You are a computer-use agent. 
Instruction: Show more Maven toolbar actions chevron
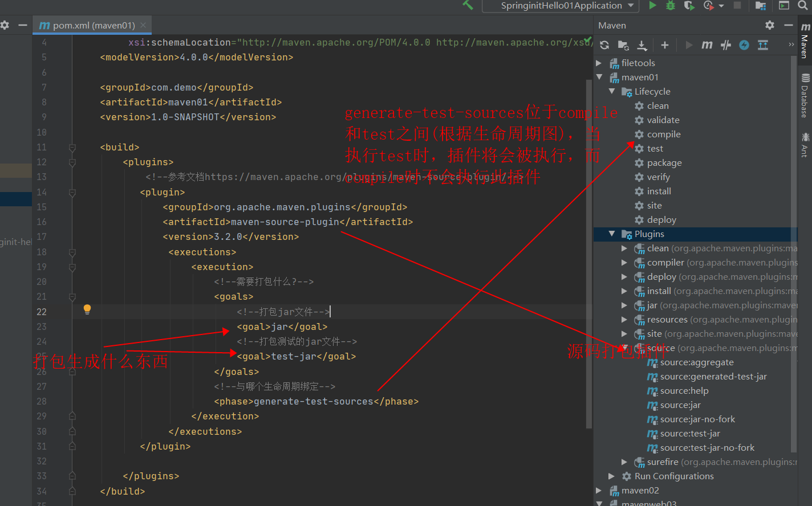click(791, 44)
